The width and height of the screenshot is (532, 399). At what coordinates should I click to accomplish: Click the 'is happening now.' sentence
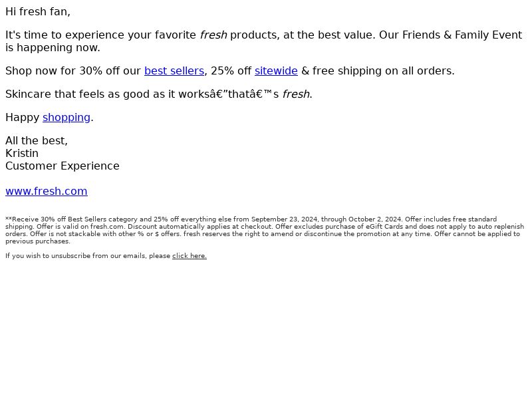(x=53, y=48)
